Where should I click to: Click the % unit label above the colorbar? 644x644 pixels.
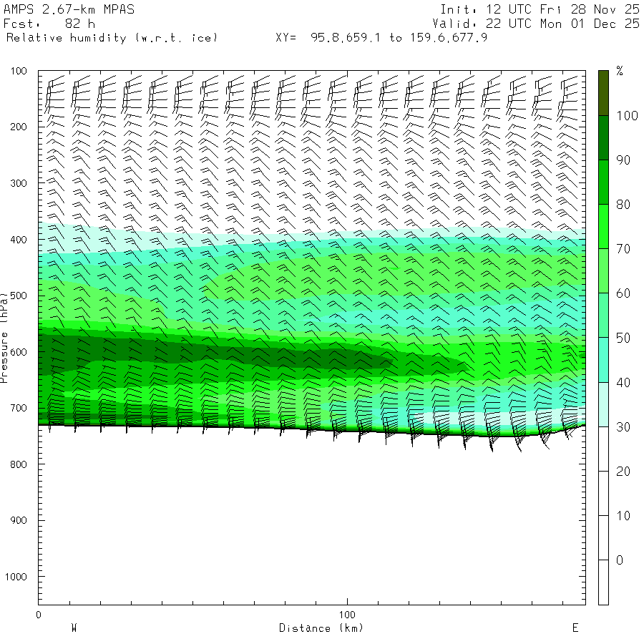(x=620, y=71)
